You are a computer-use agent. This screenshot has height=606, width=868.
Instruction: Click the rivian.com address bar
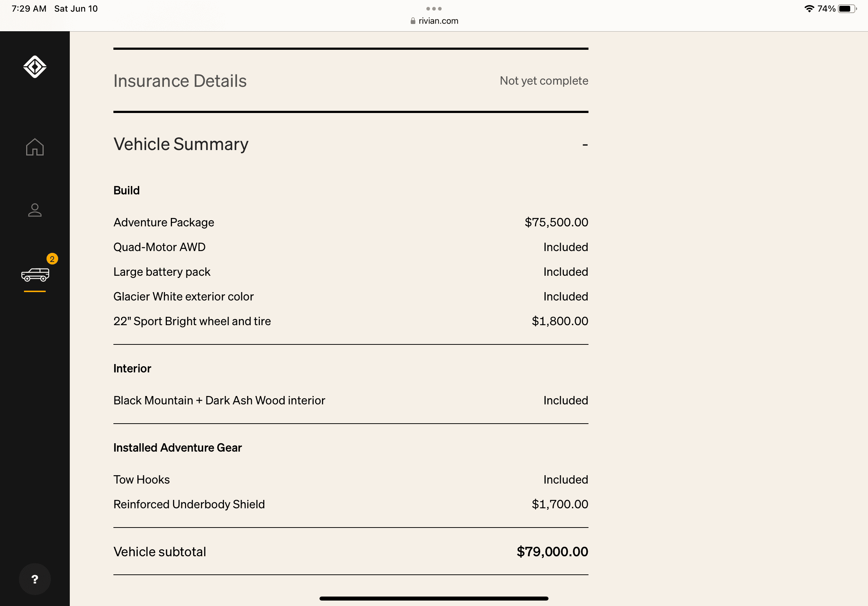[434, 21]
